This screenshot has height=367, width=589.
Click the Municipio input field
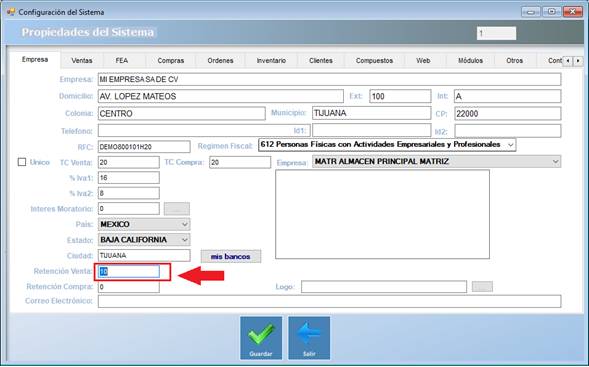(371, 113)
